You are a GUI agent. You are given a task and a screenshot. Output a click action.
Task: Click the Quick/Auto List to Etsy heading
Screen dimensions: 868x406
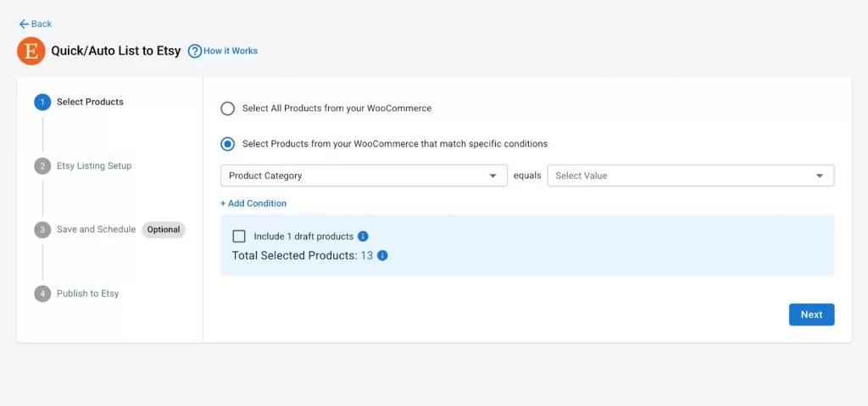click(x=116, y=51)
